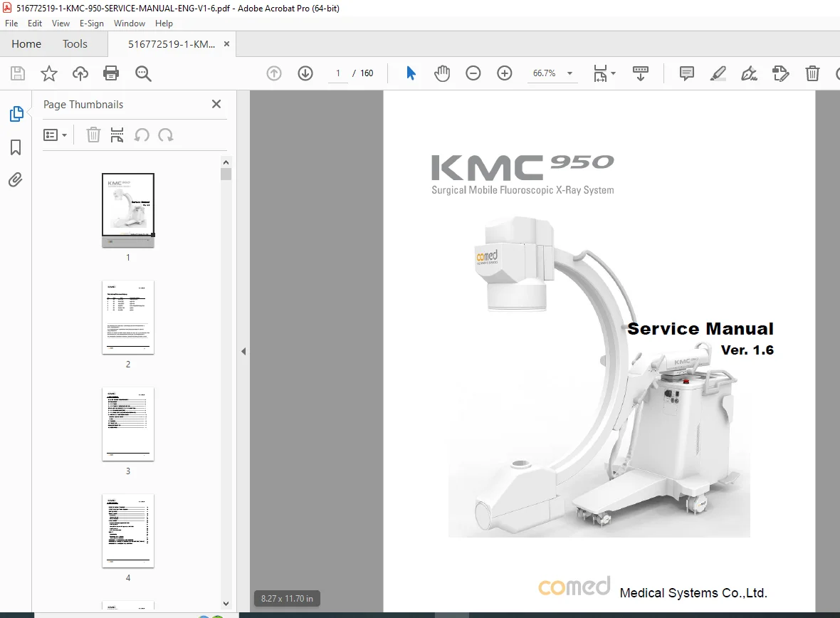
Task: Click the toolbar trash delete icon
Action: (x=812, y=73)
